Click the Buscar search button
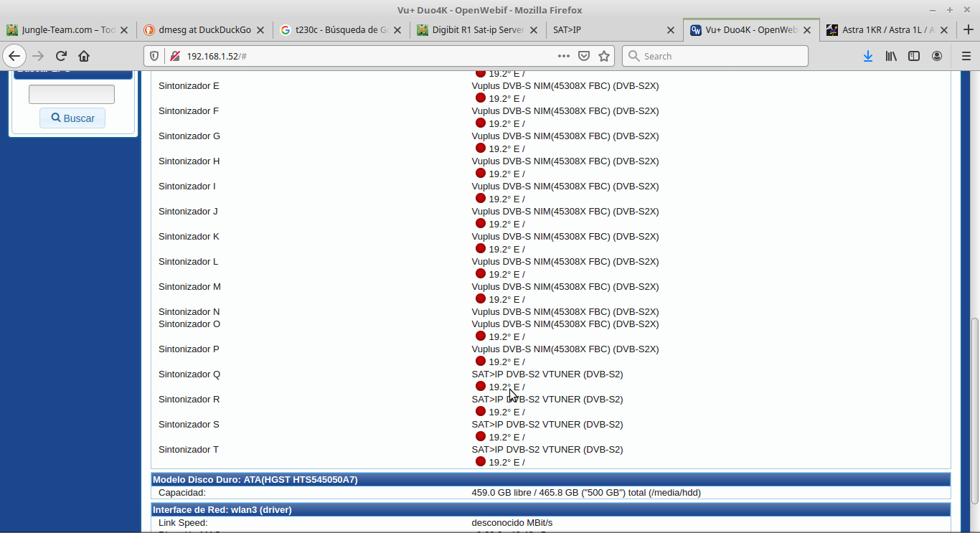Screen dimensions: 980x533 (72, 118)
